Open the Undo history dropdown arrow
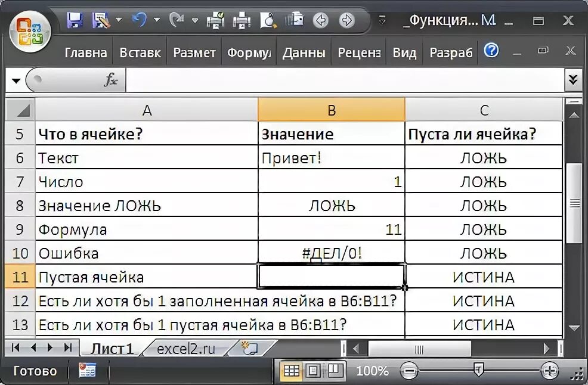588x385 pixels. [x=157, y=20]
